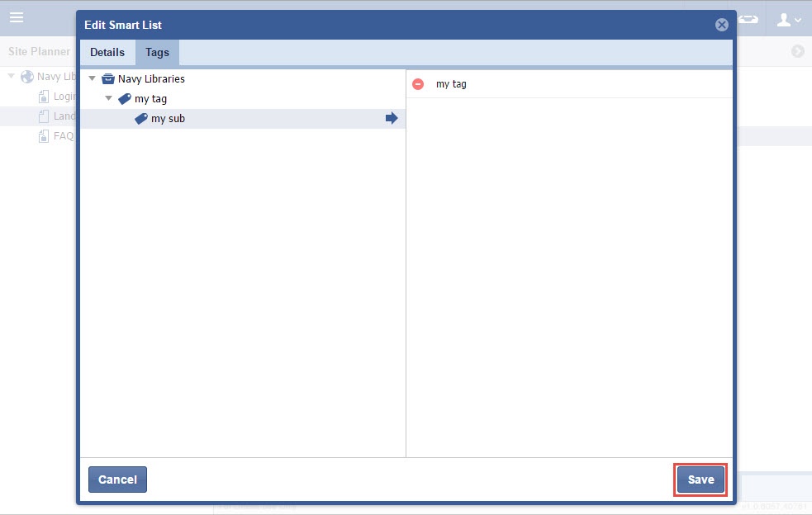Close the Edit Smart List dialog
The width and height of the screenshot is (812, 515).
point(721,25)
